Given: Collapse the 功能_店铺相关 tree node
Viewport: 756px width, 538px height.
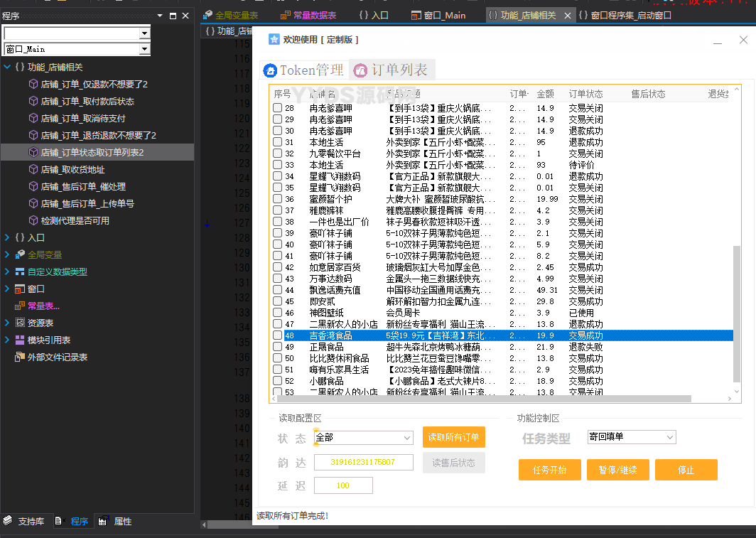Looking at the screenshot, I should click(x=7, y=67).
